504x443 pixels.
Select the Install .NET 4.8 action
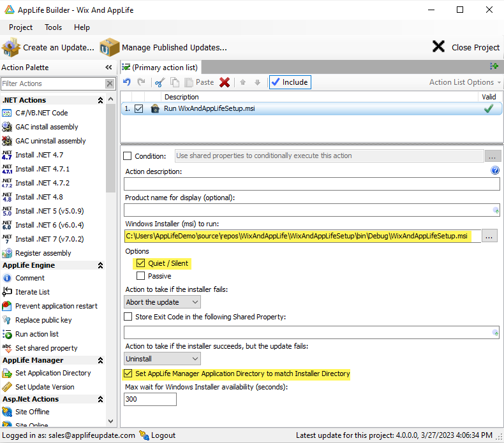(32, 197)
